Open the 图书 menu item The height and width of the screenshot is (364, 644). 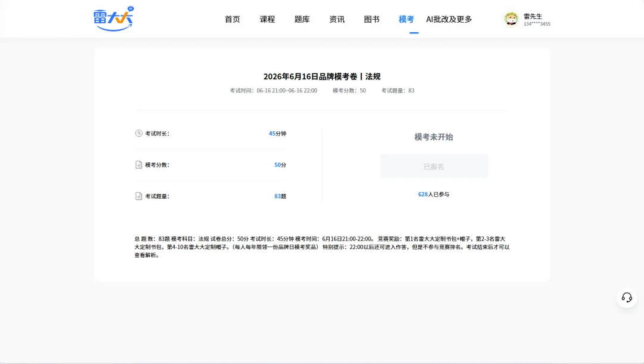click(371, 19)
